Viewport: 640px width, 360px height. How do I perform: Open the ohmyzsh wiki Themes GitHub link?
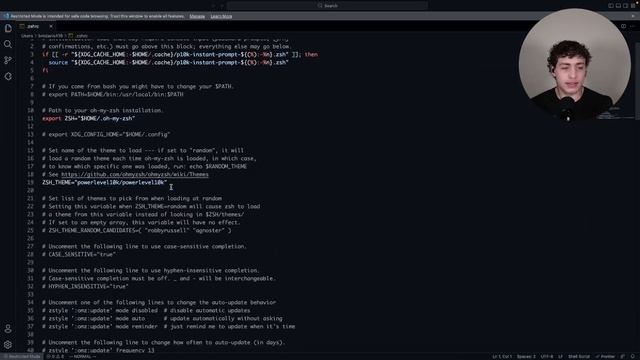pyautogui.click(x=135, y=175)
